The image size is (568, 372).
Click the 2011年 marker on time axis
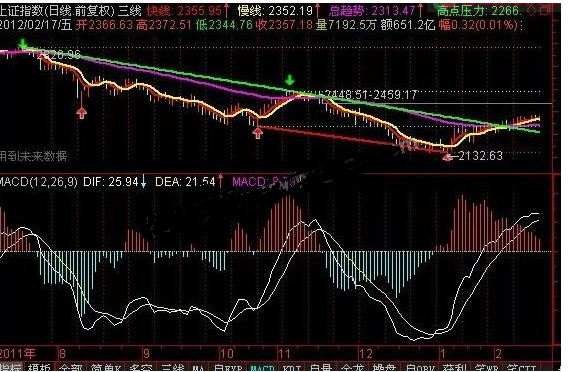tap(17, 354)
